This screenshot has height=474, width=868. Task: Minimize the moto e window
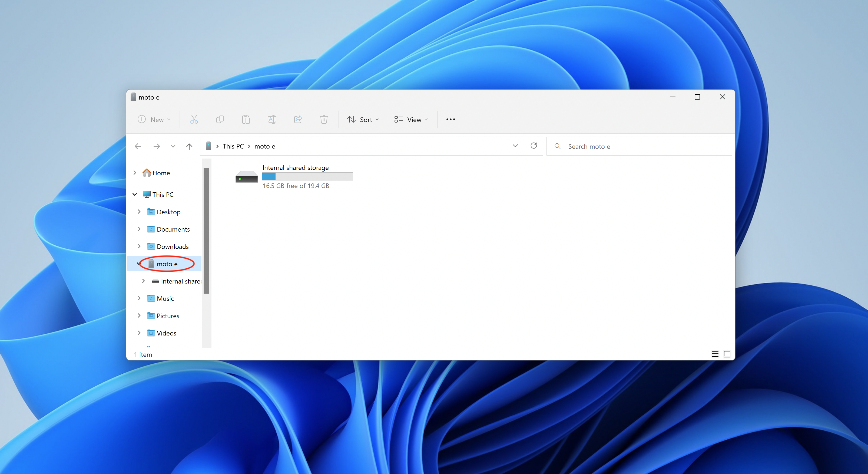point(673,97)
